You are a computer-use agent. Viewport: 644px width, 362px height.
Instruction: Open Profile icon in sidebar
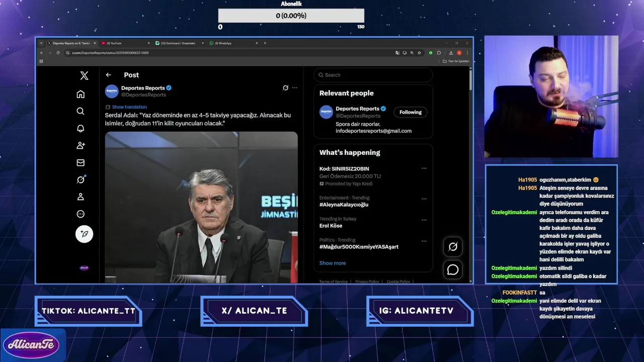pos(80,197)
